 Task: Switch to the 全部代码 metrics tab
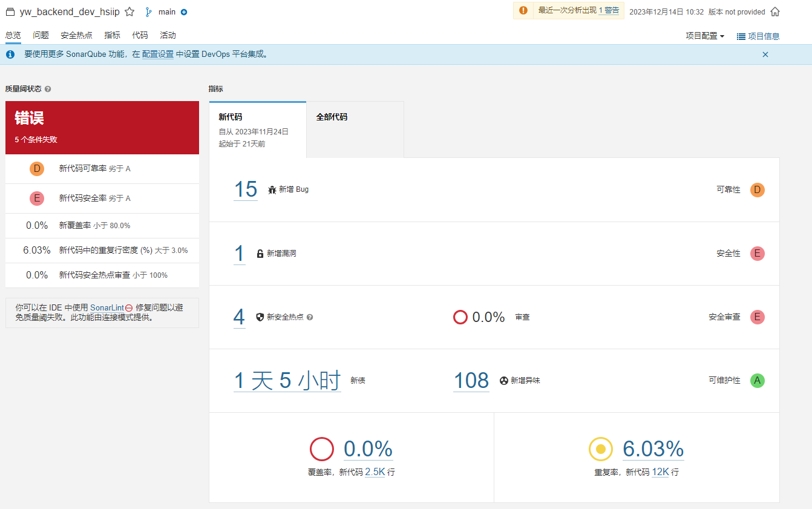tap(355, 130)
